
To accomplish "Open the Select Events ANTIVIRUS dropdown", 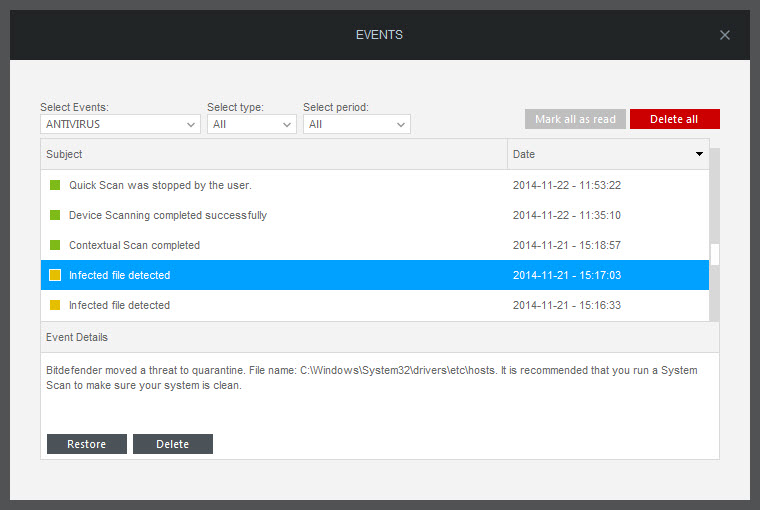I will [x=120, y=124].
